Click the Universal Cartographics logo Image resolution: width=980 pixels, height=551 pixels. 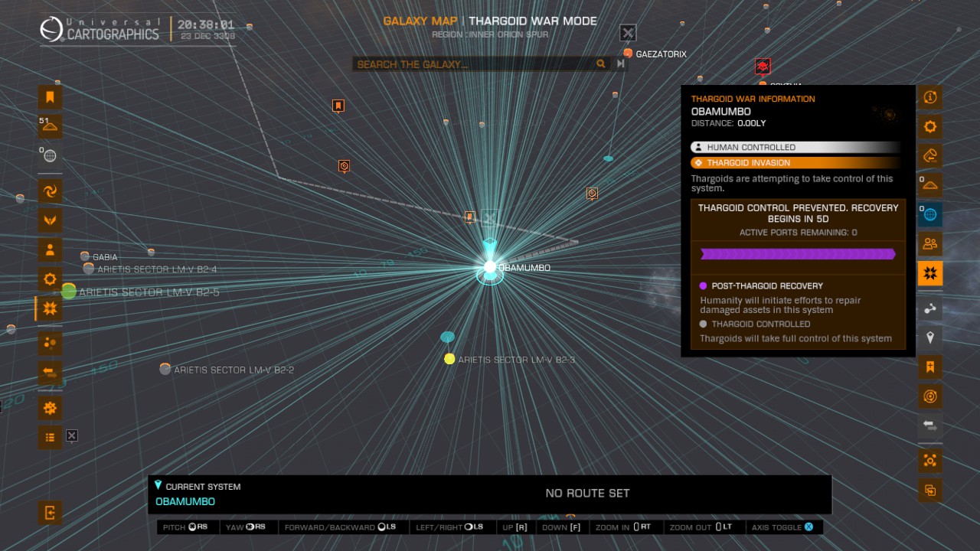[100, 29]
